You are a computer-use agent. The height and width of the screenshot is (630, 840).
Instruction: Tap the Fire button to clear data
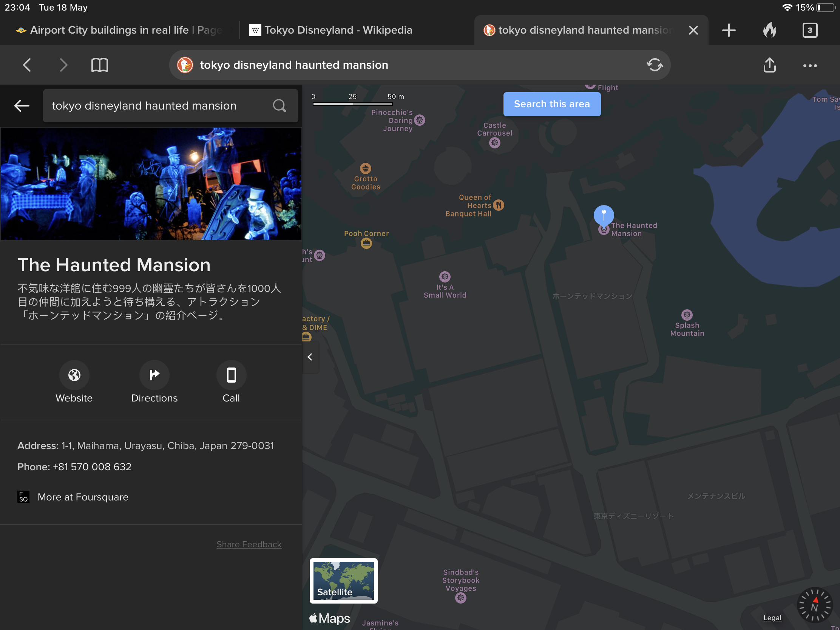tap(769, 29)
